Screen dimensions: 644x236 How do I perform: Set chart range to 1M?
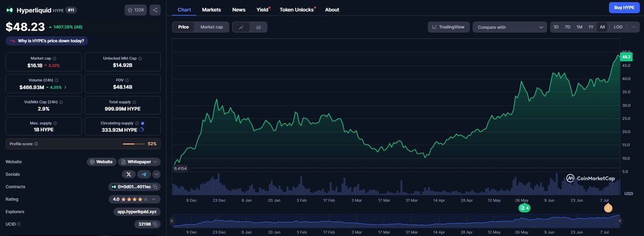coord(579,27)
